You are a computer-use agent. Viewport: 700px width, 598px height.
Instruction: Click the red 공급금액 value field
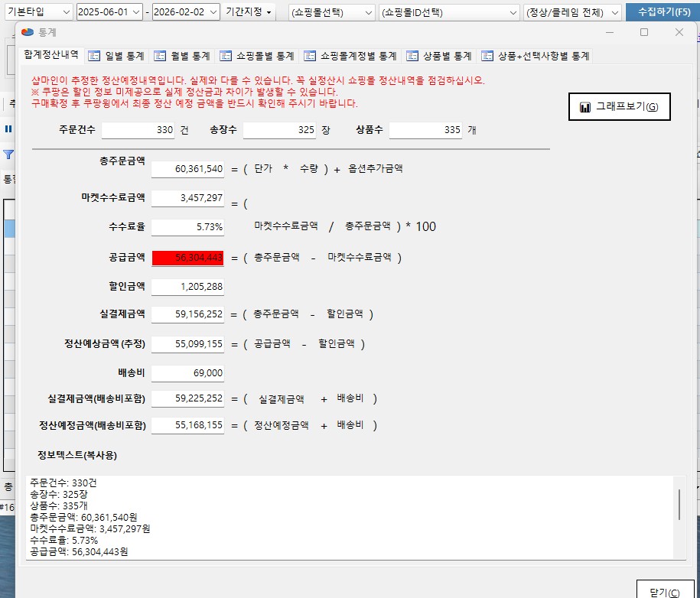tap(187, 258)
